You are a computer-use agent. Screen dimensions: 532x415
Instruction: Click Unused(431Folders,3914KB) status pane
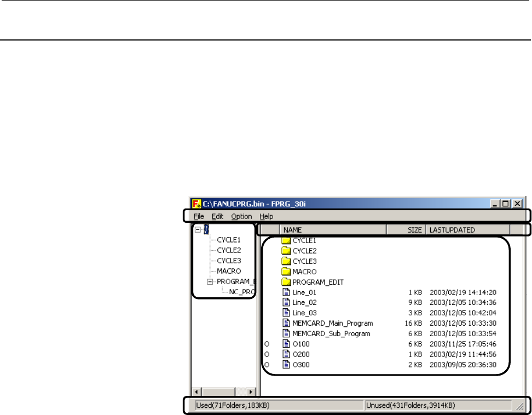438,405
